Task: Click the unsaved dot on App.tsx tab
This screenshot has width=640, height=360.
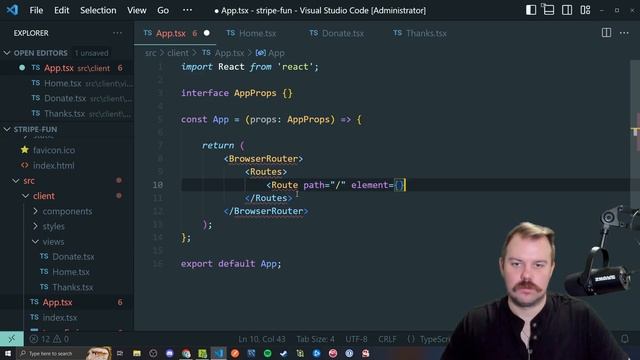Action: click(x=207, y=33)
